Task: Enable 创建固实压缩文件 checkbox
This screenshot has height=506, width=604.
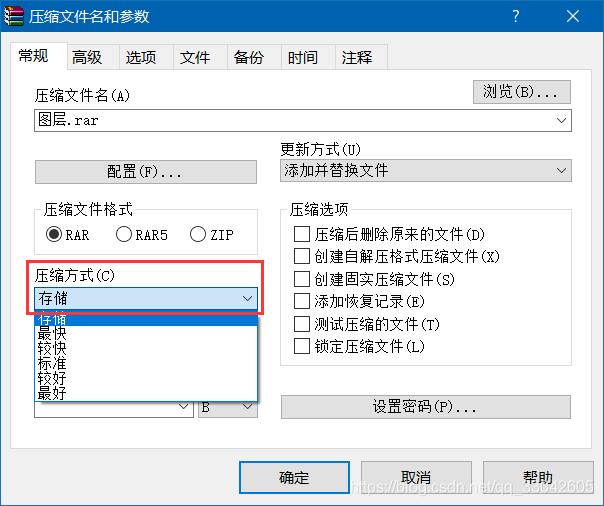Action: coord(302,279)
